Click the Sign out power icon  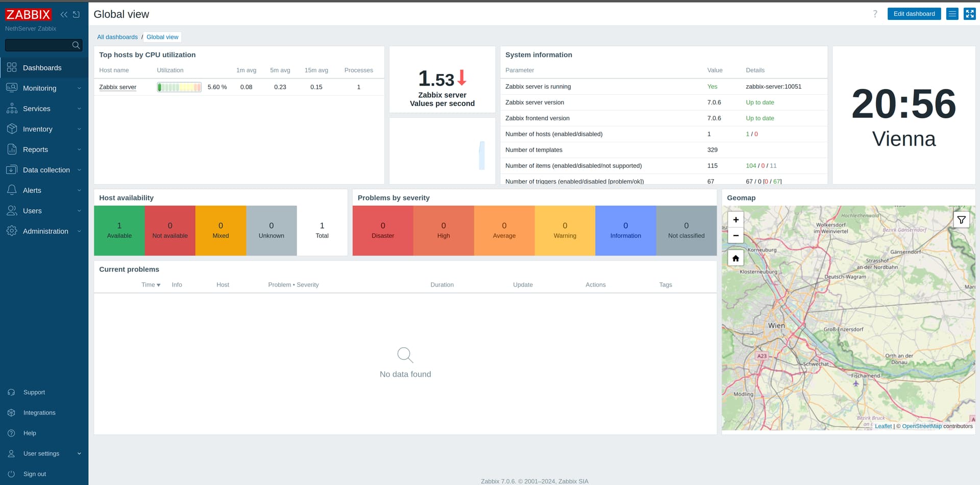click(11, 474)
